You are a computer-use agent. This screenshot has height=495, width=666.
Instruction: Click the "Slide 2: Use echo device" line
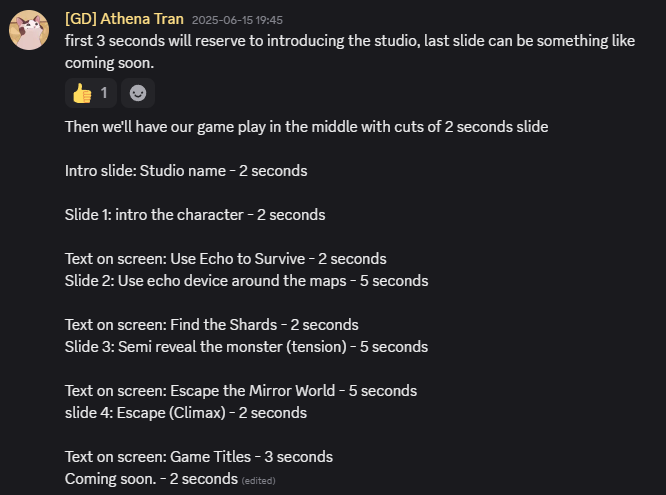246,280
